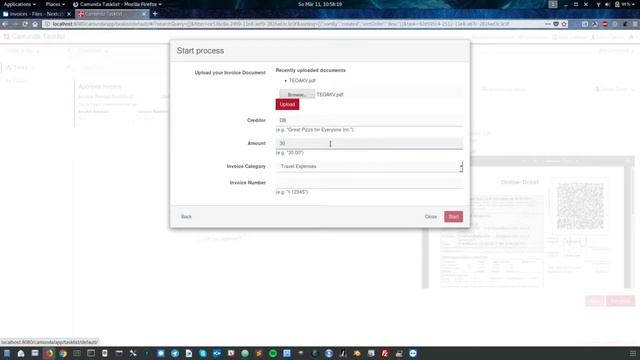This screenshot has height=360, width=640.
Task: Open Firefox hamburger menu
Action: 635,24
